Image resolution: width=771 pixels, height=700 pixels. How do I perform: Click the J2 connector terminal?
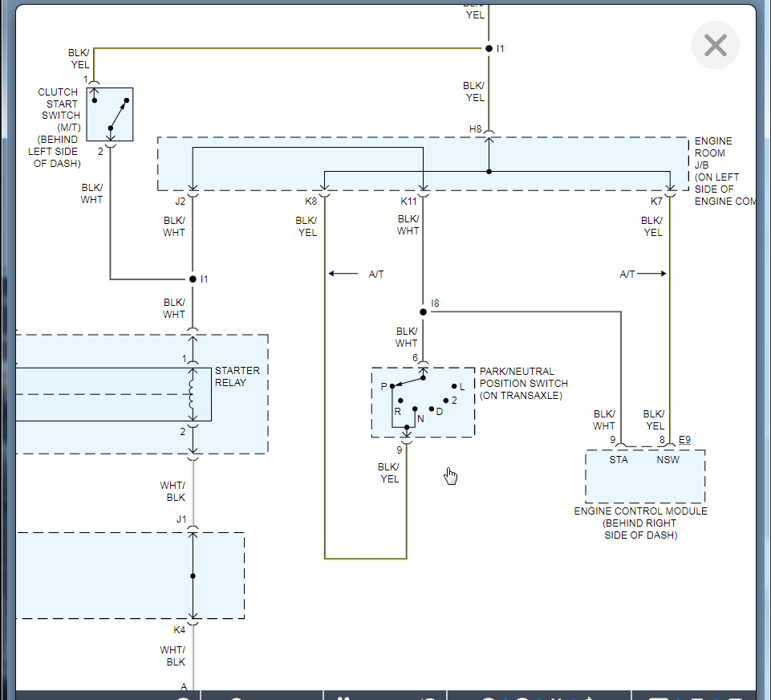[193, 194]
